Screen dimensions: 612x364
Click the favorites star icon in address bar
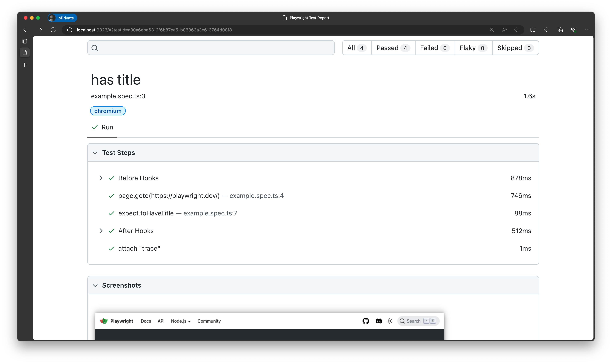coord(517,30)
